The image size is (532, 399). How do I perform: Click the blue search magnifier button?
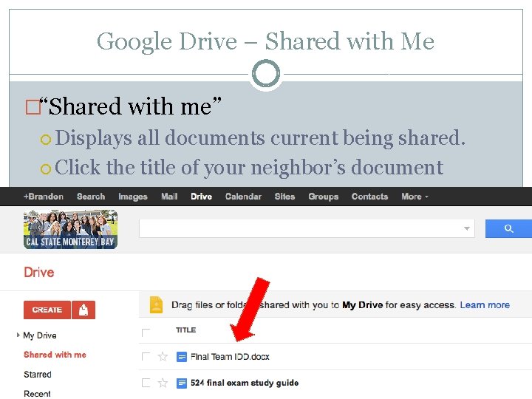click(508, 228)
